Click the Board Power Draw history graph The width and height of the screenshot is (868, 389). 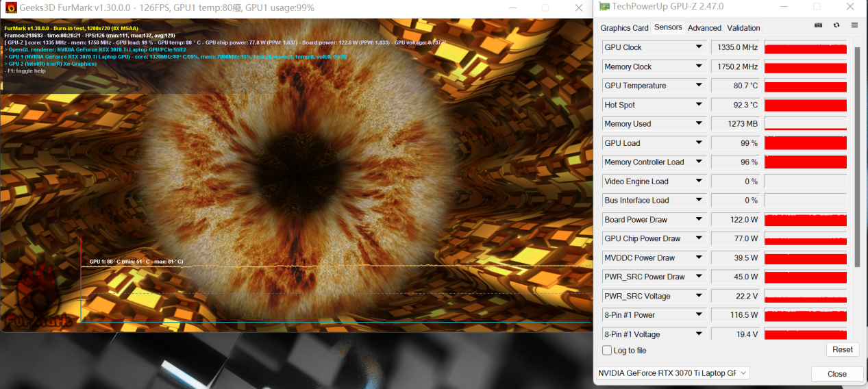click(x=806, y=220)
